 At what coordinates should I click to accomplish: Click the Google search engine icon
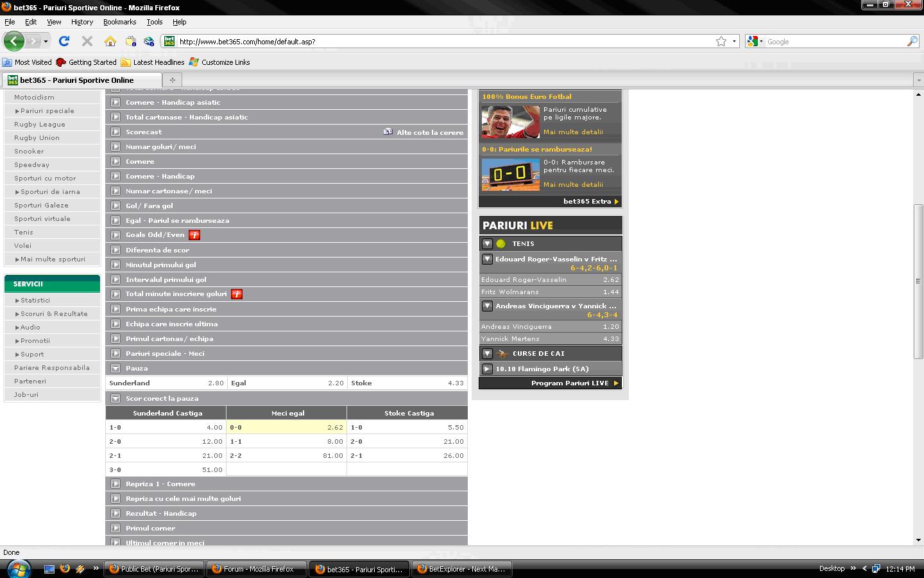coord(753,41)
